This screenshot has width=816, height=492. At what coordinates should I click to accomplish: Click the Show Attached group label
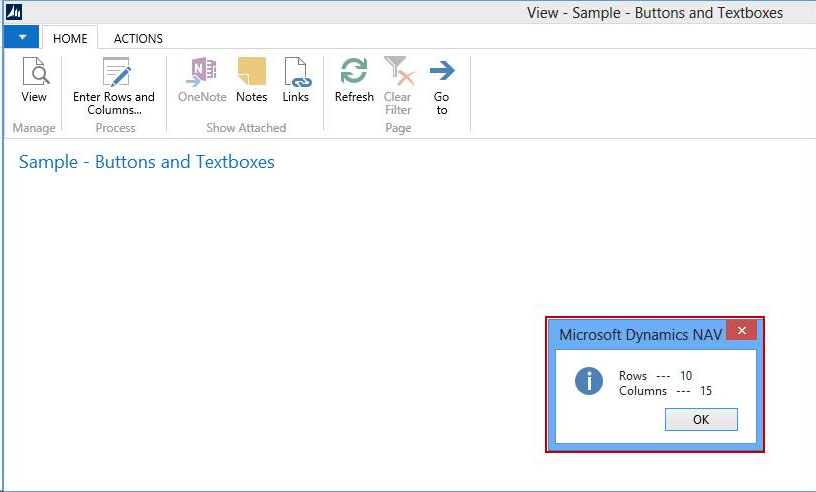(246, 128)
